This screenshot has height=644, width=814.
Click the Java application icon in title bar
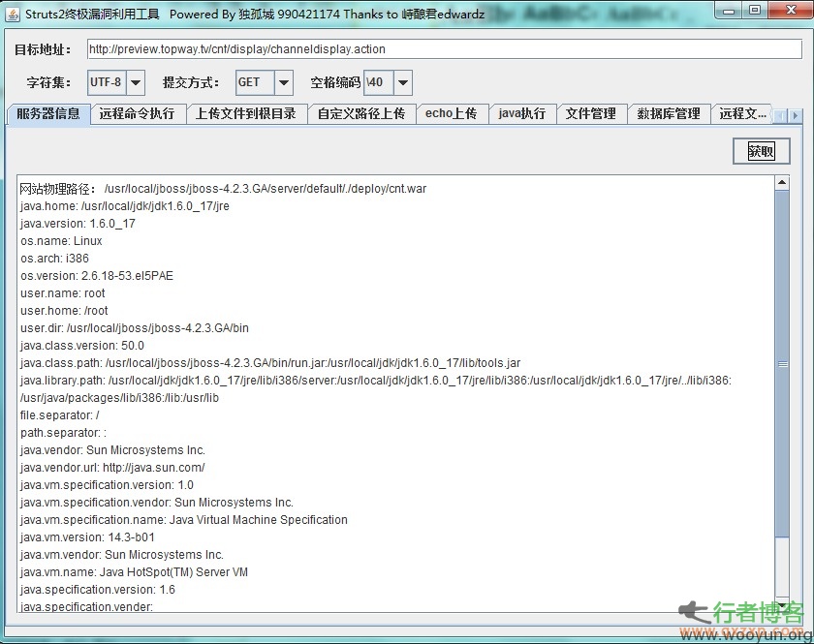(13, 14)
